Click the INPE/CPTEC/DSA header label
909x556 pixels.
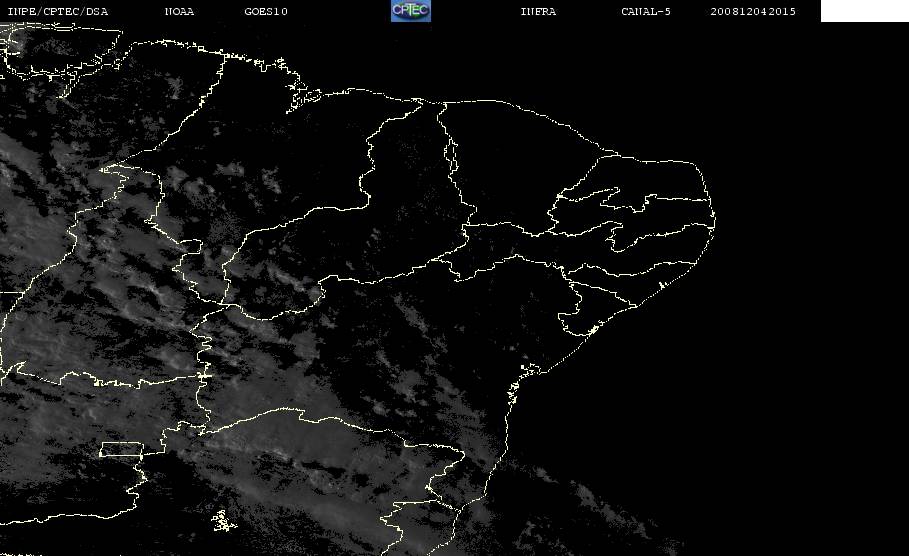57,12
